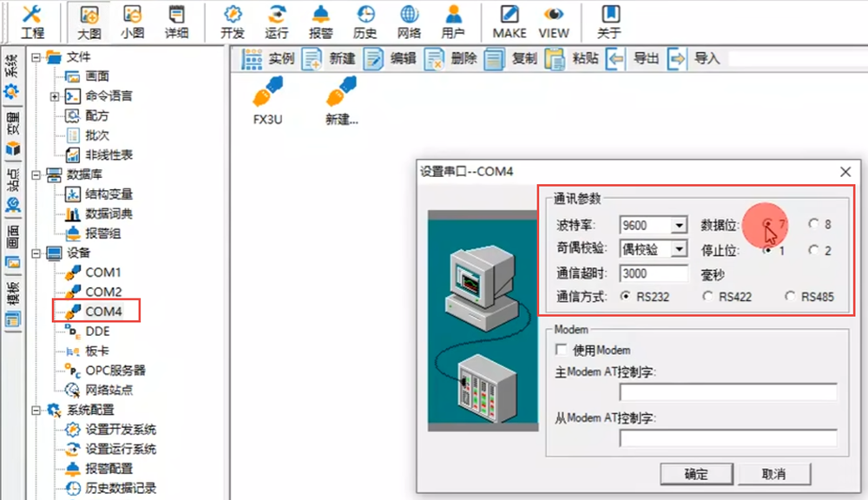Open the 奇偶校验 parity dropdown
Image resolution: width=868 pixels, height=500 pixels.
(x=679, y=249)
